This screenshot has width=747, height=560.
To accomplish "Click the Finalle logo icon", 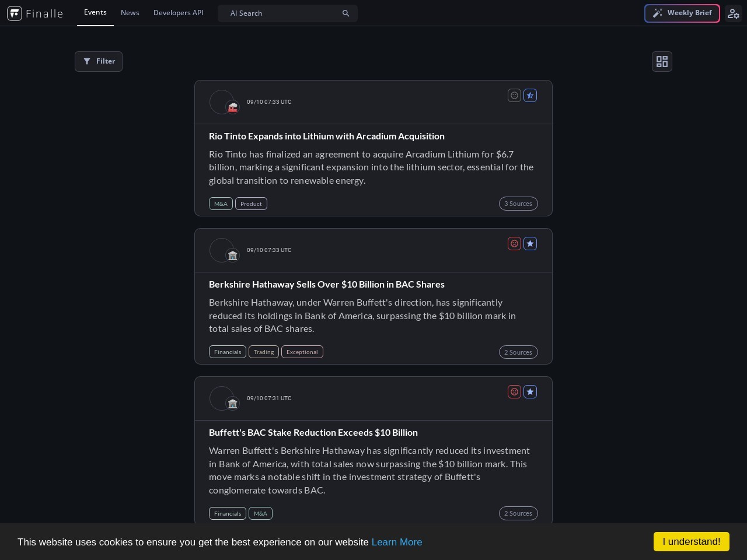I will tap(15, 13).
